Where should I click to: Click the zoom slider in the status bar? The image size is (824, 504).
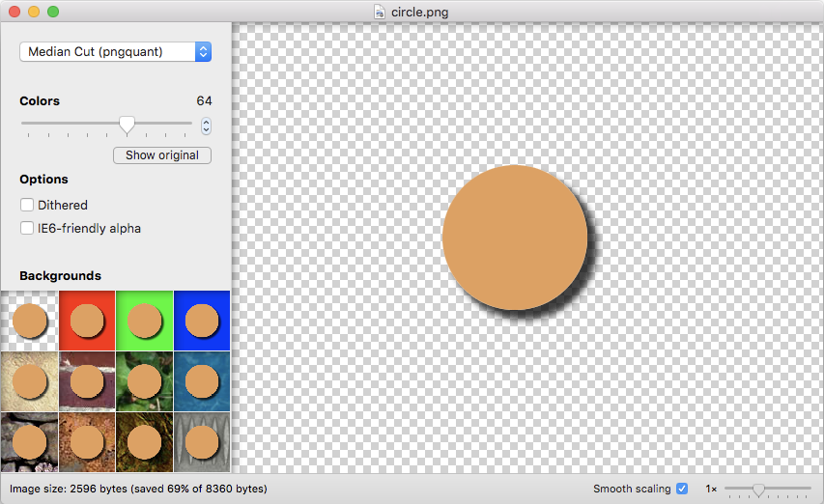[758, 490]
